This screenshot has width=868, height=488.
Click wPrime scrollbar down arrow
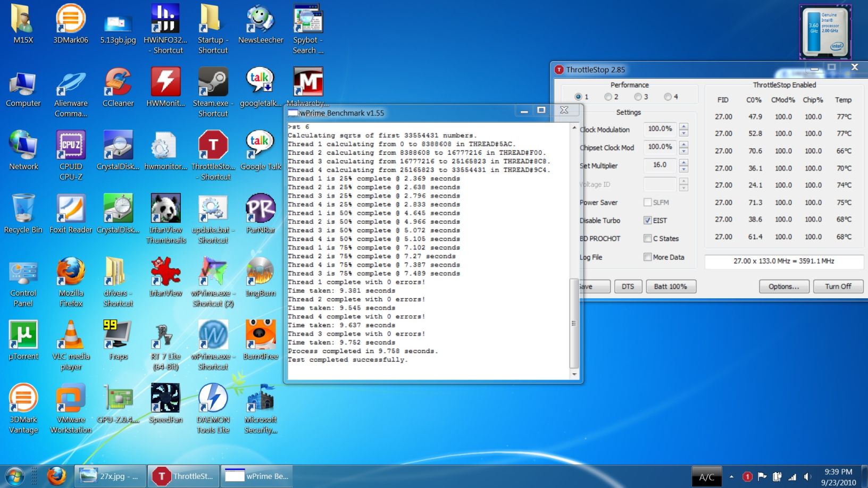pyautogui.click(x=574, y=375)
